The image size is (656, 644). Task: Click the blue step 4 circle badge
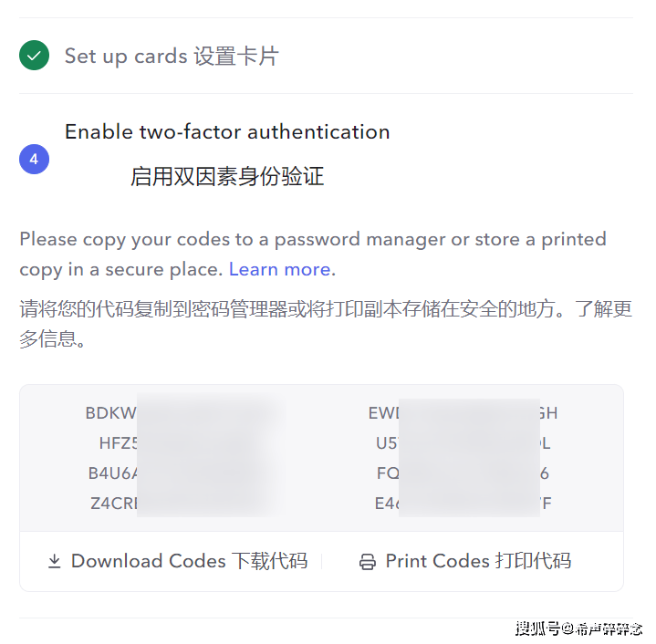click(x=34, y=160)
